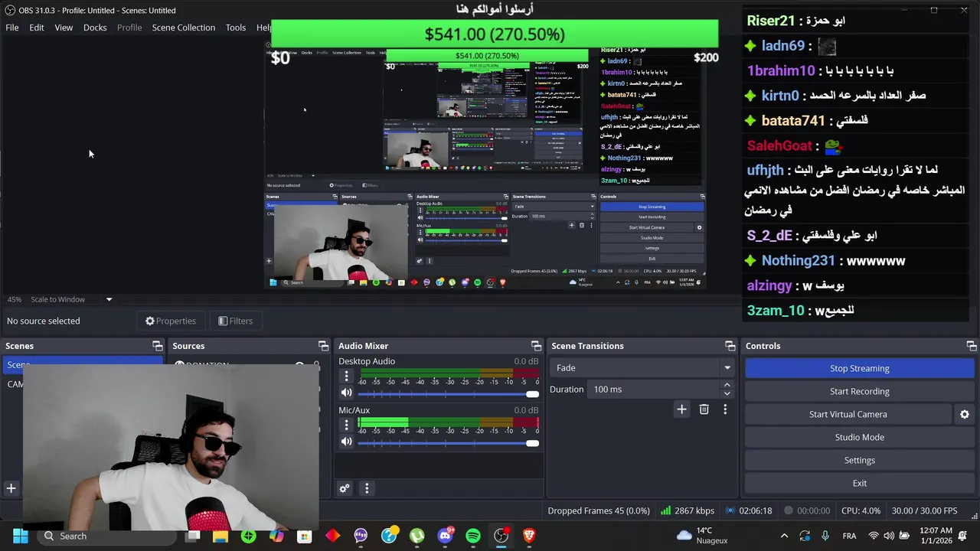Image resolution: width=980 pixels, height=551 pixels.
Task: Click Stop Streaming
Action: (859, 368)
